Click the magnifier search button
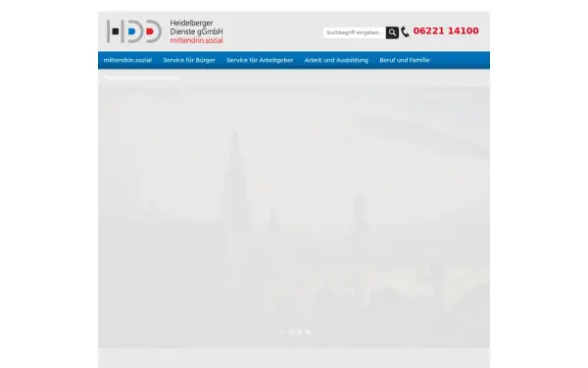 (x=392, y=32)
